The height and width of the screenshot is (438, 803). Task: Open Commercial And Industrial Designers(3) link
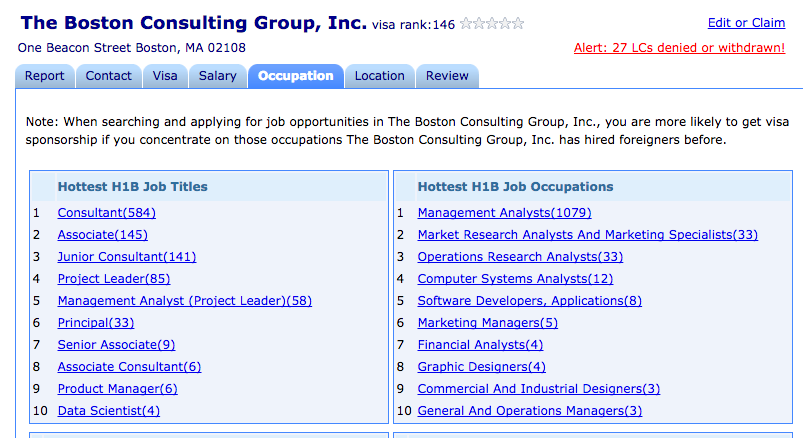click(539, 389)
